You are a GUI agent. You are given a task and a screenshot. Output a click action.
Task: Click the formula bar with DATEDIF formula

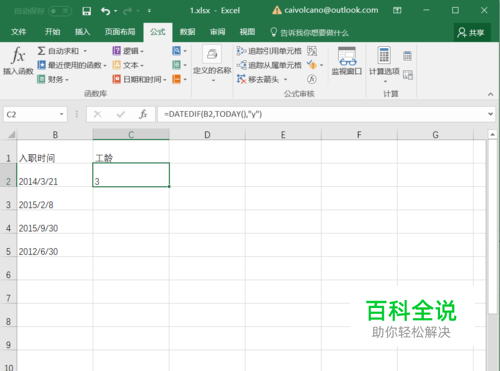pos(322,114)
